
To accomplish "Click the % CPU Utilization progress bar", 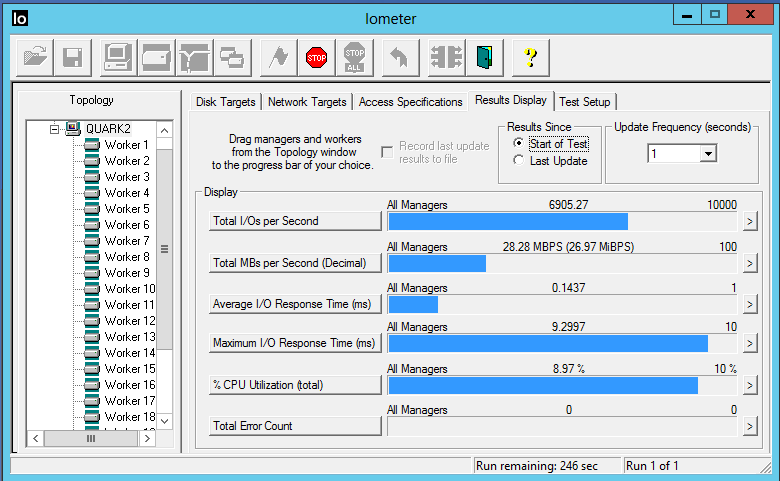I will pyautogui.click(x=562, y=385).
